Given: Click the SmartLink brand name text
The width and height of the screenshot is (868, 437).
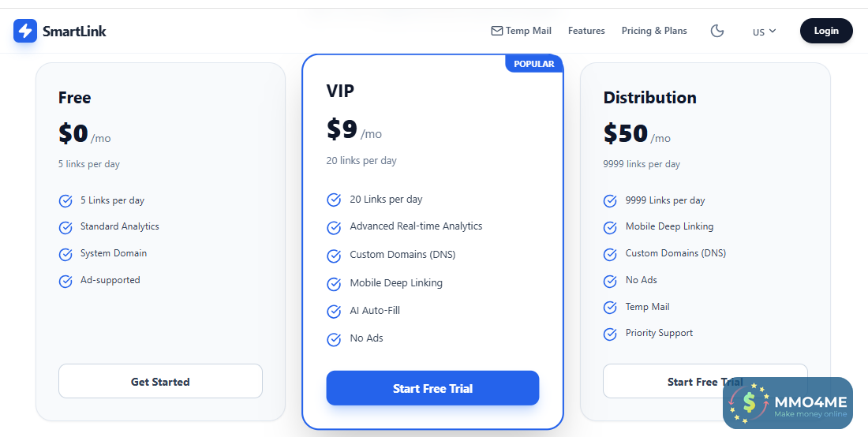Looking at the screenshot, I should point(74,32).
